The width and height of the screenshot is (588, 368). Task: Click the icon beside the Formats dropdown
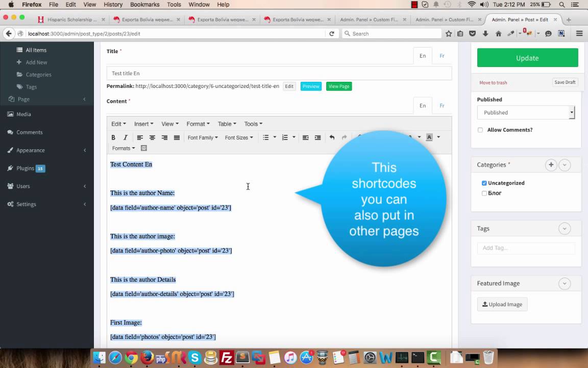[143, 148]
